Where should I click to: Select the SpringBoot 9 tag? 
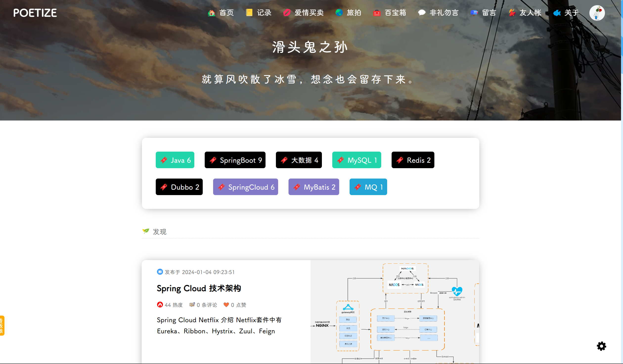[235, 160]
